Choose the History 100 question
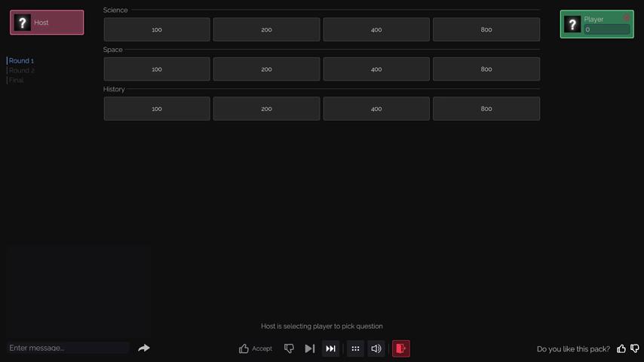Image resolution: width=644 pixels, height=362 pixels. 157,109
